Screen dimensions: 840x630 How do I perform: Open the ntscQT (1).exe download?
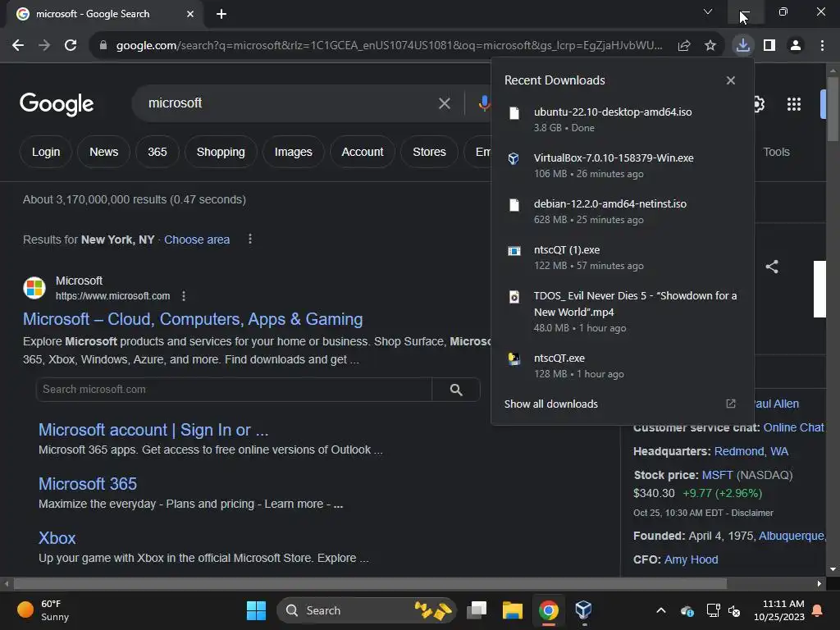pyautogui.click(x=623, y=257)
